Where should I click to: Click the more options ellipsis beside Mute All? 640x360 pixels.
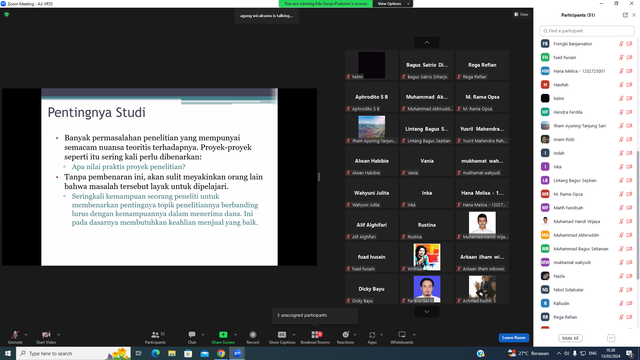click(x=611, y=338)
